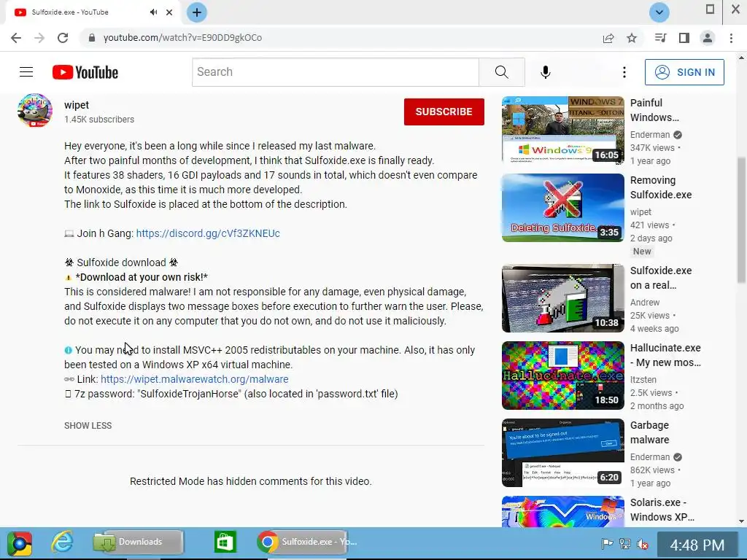Open the 4:48 PM clock
This screenshot has height=560, width=747.
point(697,545)
